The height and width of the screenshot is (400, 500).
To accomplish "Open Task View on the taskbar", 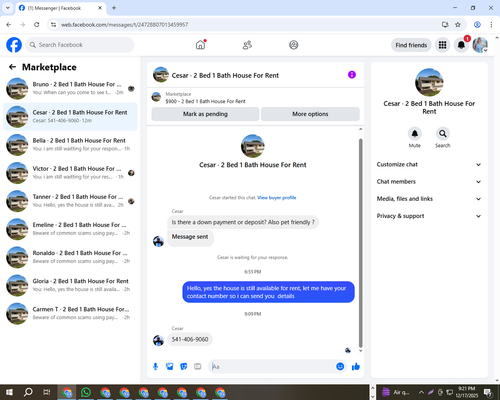I will click(x=47, y=392).
